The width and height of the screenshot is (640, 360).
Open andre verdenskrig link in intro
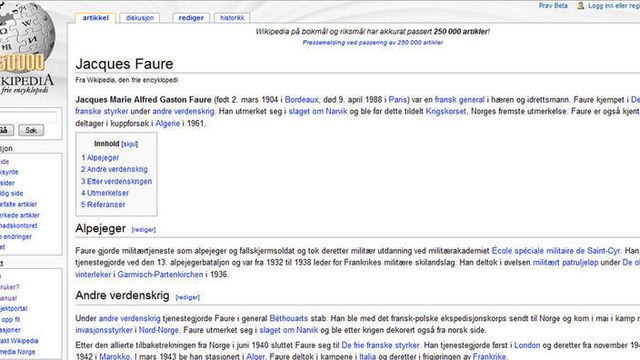pos(183,111)
